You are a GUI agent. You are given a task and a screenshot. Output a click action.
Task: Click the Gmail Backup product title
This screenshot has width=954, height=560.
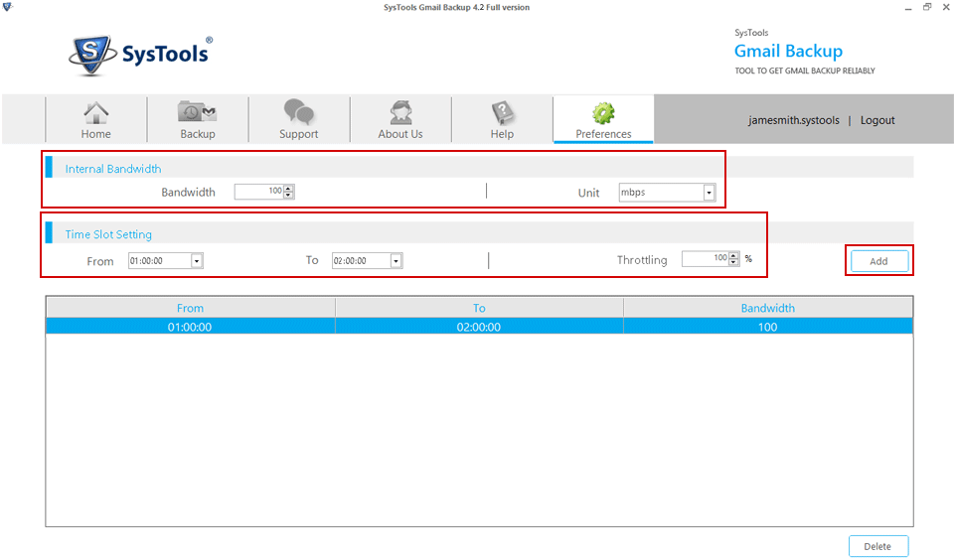[x=788, y=51]
